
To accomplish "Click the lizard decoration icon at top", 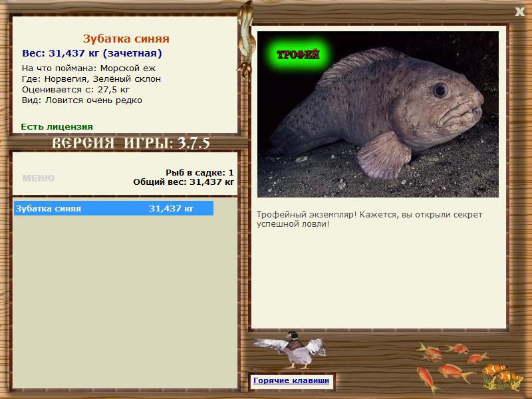I will pyautogui.click(x=245, y=39).
